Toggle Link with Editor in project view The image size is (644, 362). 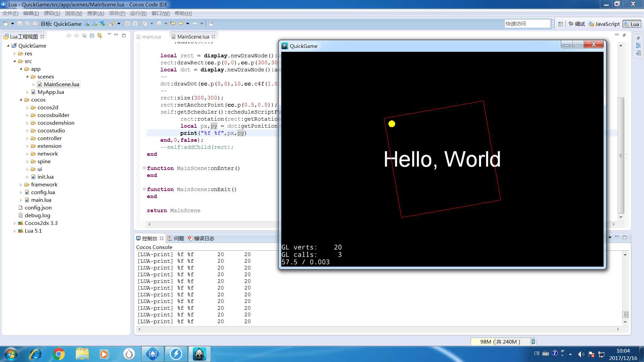point(100,36)
